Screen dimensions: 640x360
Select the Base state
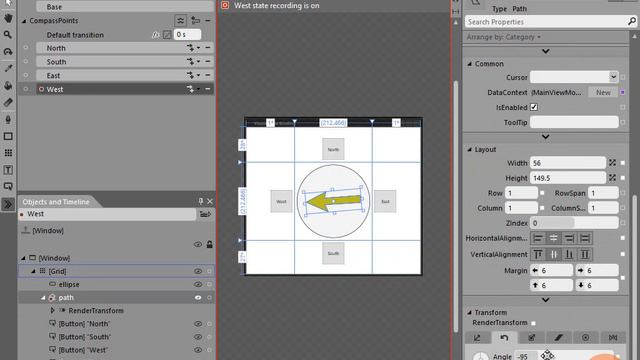[x=124, y=7]
